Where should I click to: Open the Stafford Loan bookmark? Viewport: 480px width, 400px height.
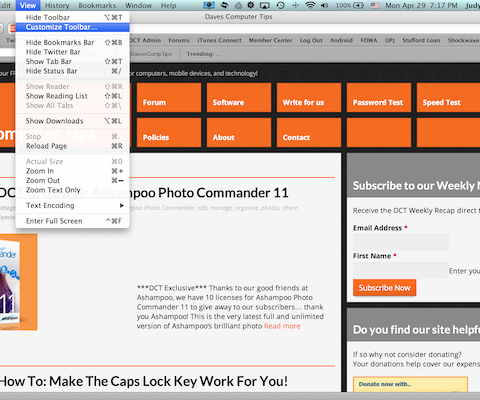point(421,40)
